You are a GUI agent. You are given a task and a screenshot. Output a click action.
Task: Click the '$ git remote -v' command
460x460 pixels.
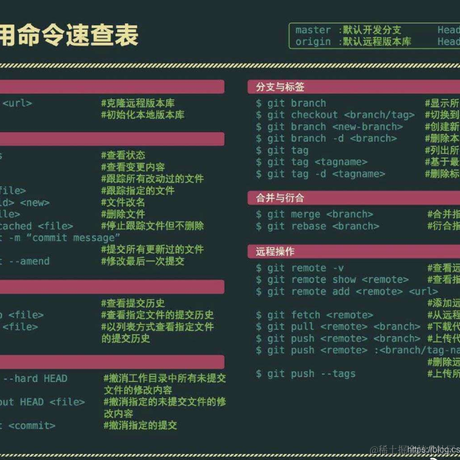[x=300, y=268]
